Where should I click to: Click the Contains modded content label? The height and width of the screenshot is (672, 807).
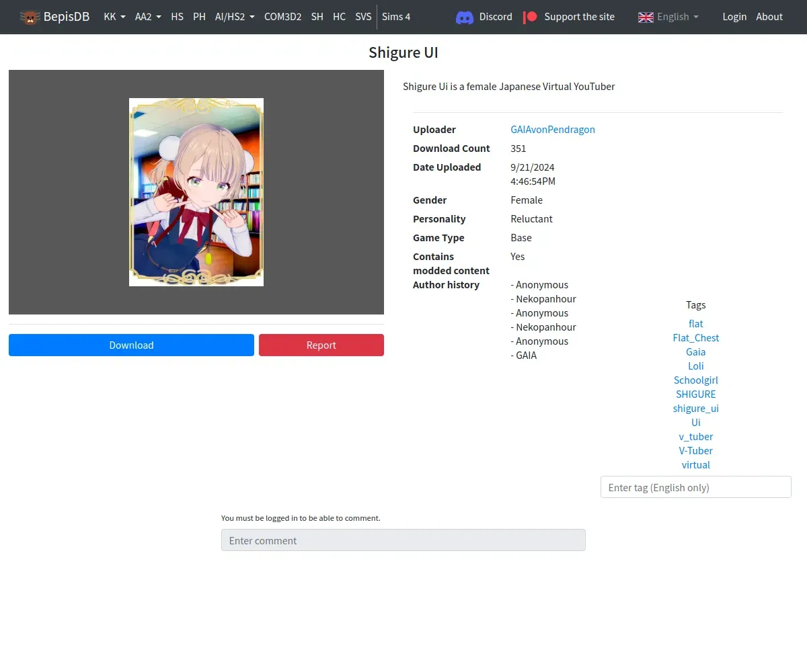click(x=451, y=263)
